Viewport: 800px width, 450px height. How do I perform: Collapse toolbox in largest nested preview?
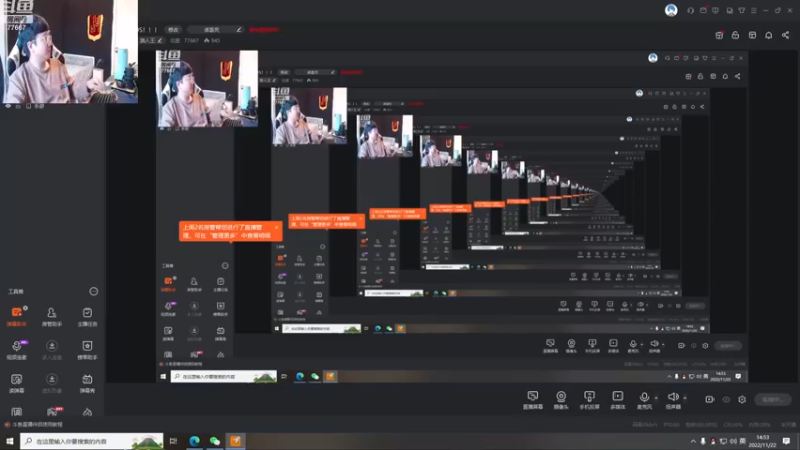(x=225, y=266)
